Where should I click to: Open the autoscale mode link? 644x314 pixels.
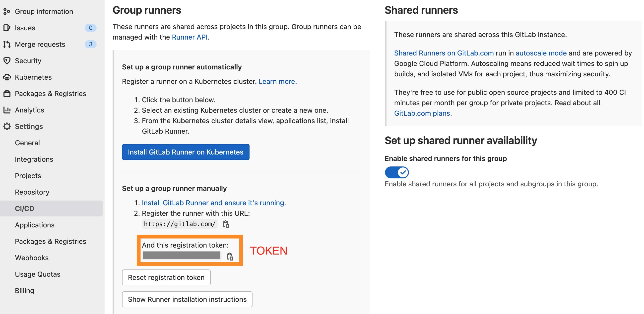pyautogui.click(x=541, y=53)
